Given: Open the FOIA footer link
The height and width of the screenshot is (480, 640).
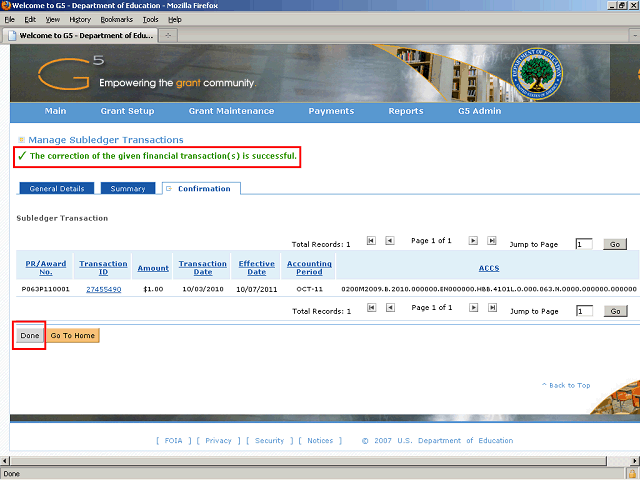Looking at the screenshot, I should (173, 440).
